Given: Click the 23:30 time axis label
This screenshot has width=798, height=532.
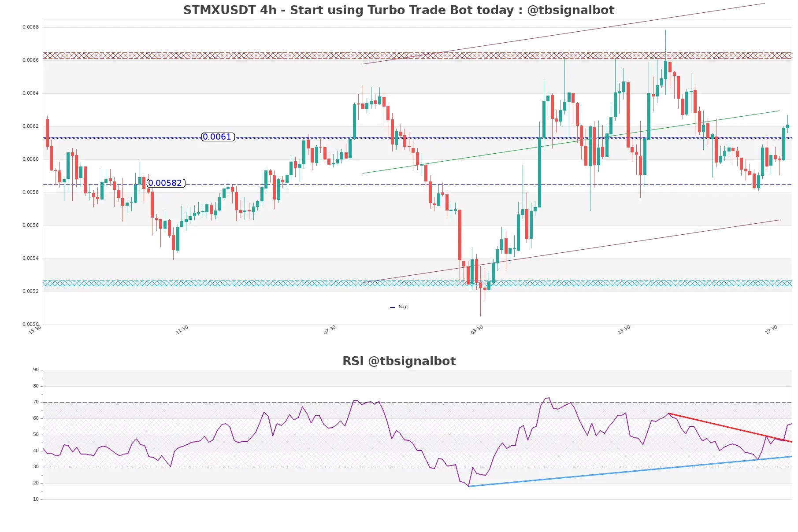Looking at the screenshot, I should [x=624, y=330].
